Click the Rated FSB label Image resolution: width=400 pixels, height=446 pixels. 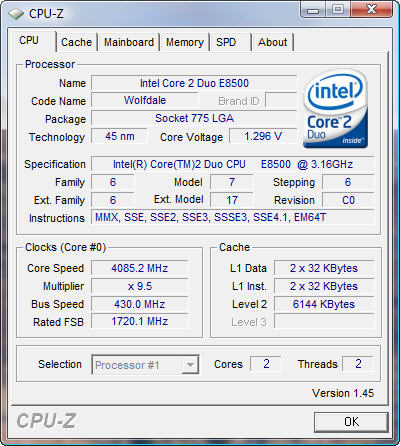(x=58, y=322)
